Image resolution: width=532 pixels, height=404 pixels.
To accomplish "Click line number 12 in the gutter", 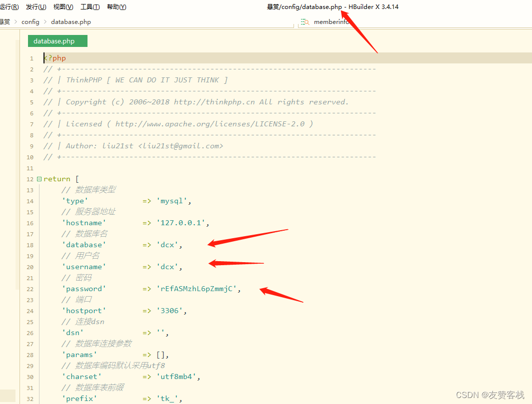I will click(x=30, y=179).
